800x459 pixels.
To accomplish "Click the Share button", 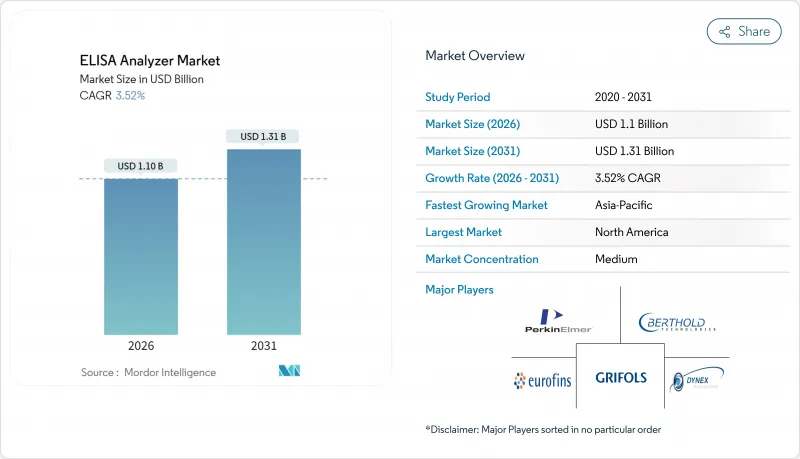I will [x=744, y=31].
